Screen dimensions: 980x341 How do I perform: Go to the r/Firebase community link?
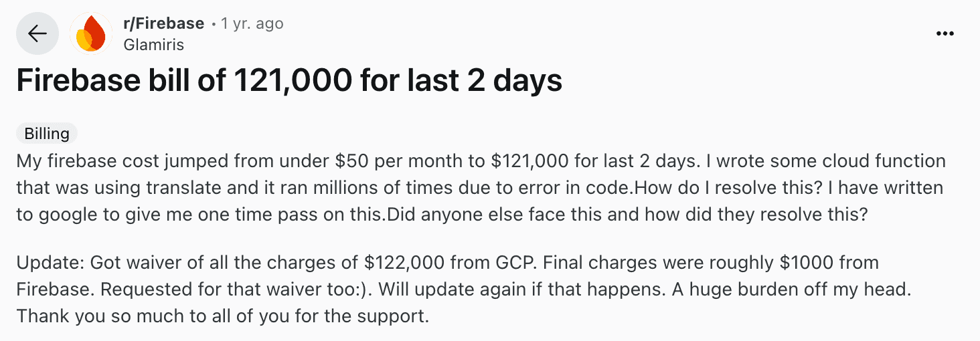coord(164,23)
